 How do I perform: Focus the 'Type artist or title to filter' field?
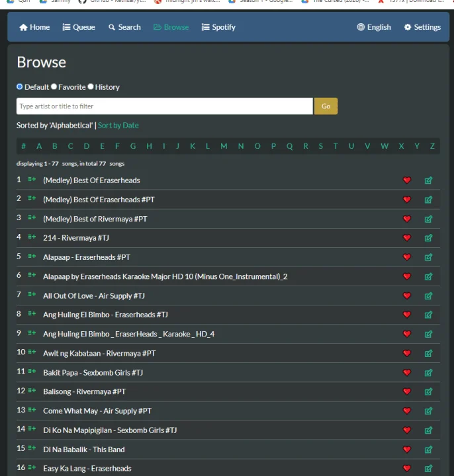tap(164, 106)
